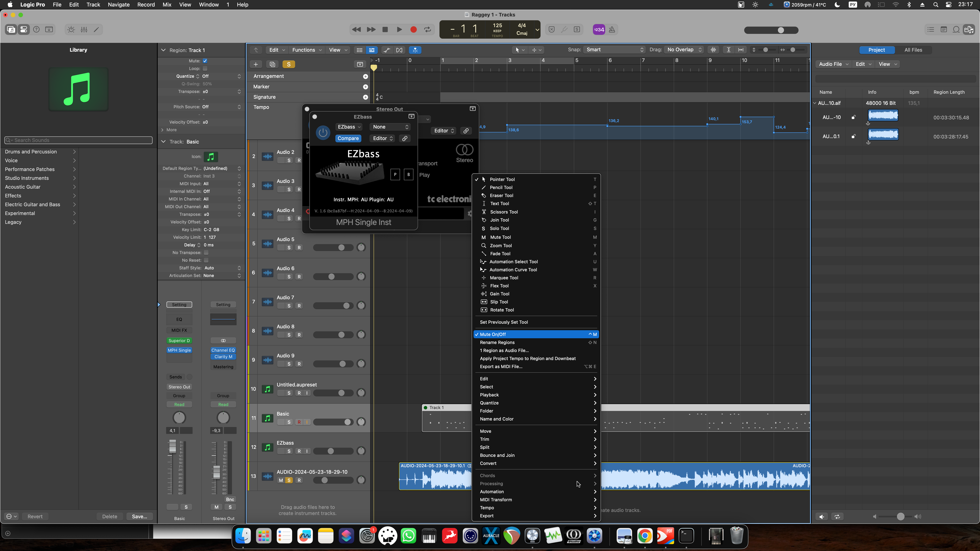Viewport: 980px width, 551px height.
Task: Toggle Flex button in tracks toolbar
Action: click(x=399, y=50)
